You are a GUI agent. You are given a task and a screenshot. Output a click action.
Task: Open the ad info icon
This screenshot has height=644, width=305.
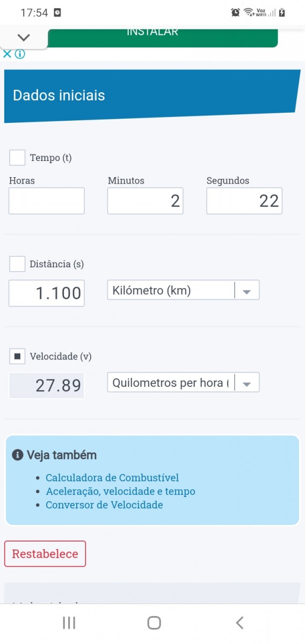(x=20, y=54)
